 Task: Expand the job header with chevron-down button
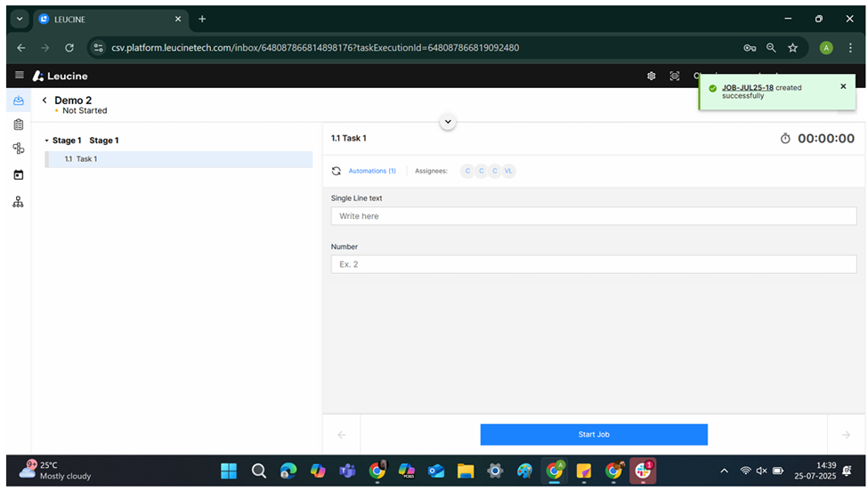coord(448,122)
